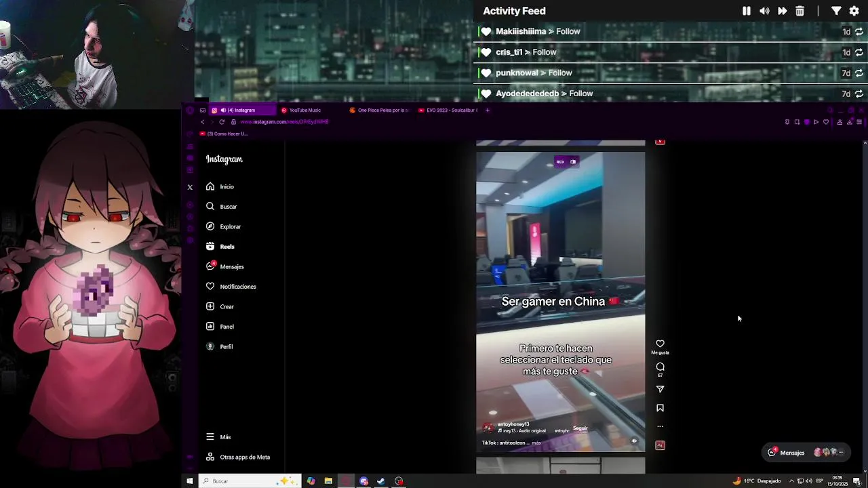The width and height of the screenshot is (868, 488).
Task: Share the reel with paper plane icon
Action: point(660,389)
